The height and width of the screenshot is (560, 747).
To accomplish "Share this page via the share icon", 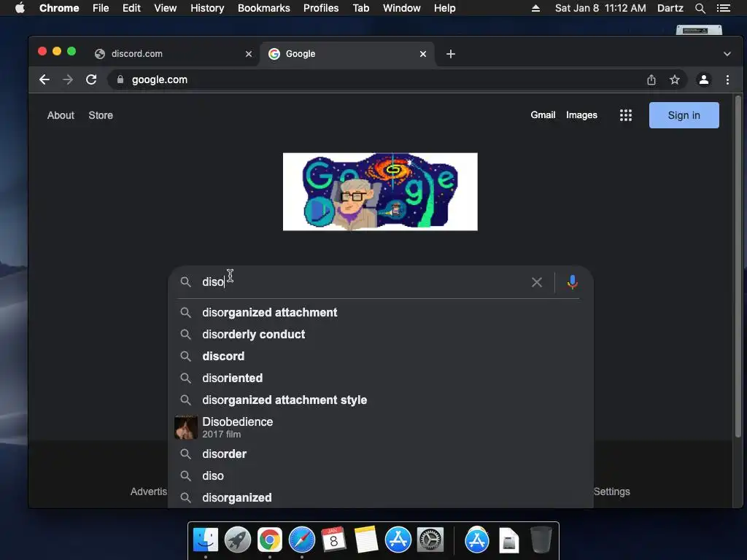I will coord(651,79).
